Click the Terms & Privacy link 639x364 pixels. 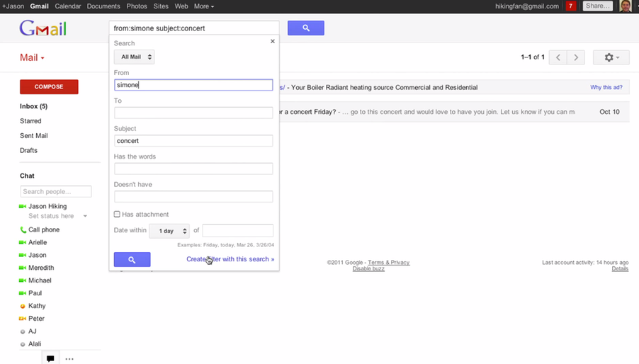click(x=389, y=263)
